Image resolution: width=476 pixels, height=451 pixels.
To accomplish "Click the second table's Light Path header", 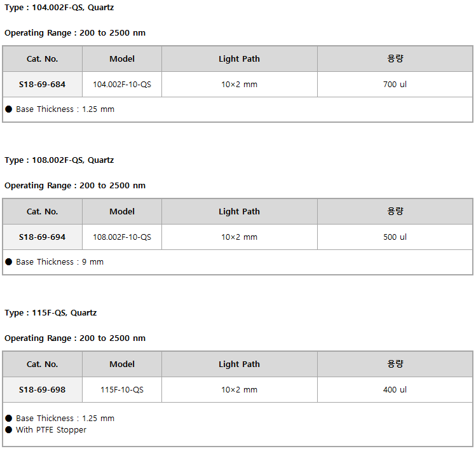I will point(239,211).
